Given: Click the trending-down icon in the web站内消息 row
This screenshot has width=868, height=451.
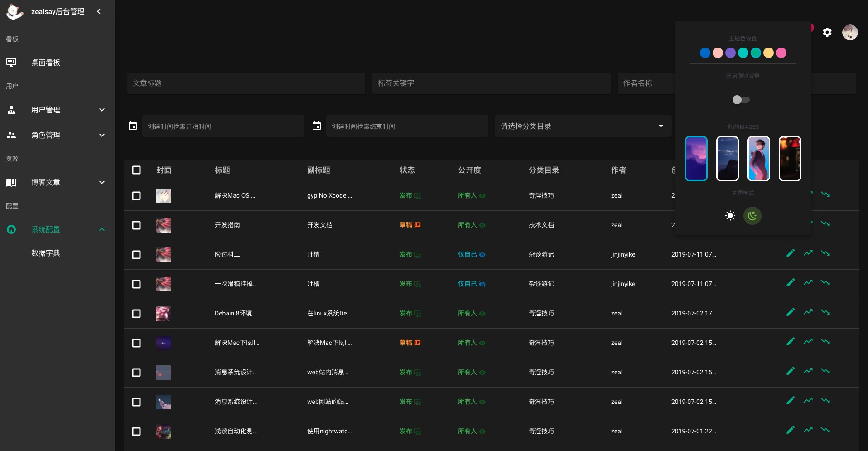Looking at the screenshot, I should (825, 371).
